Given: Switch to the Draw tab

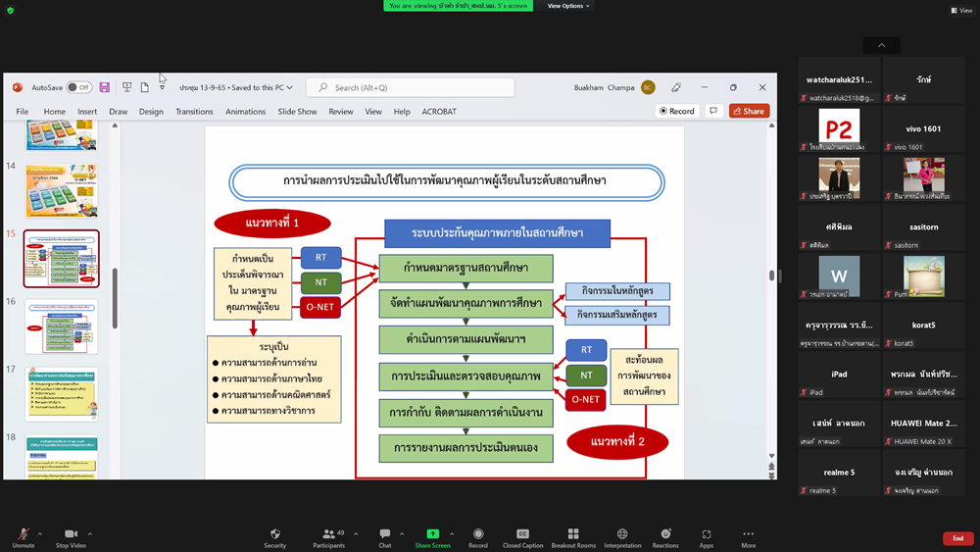Looking at the screenshot, I should click(119, 111).
